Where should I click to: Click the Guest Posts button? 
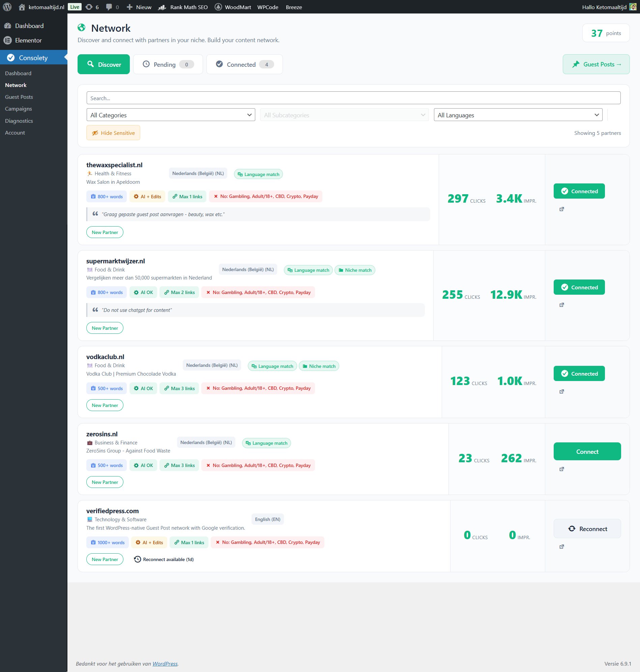click(x=596, y=64)
